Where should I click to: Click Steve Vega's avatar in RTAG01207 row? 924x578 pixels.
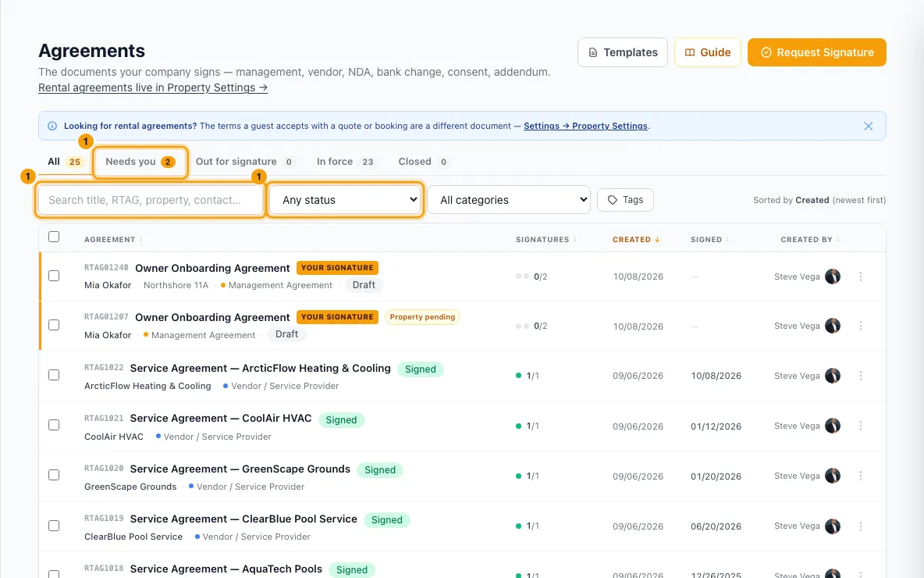(x=833, y=326)
